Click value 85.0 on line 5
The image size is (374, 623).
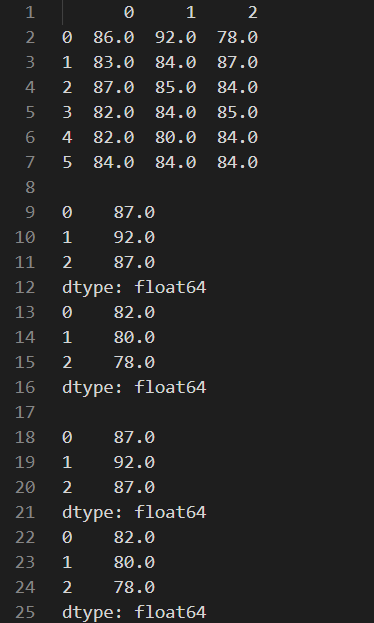238,112
